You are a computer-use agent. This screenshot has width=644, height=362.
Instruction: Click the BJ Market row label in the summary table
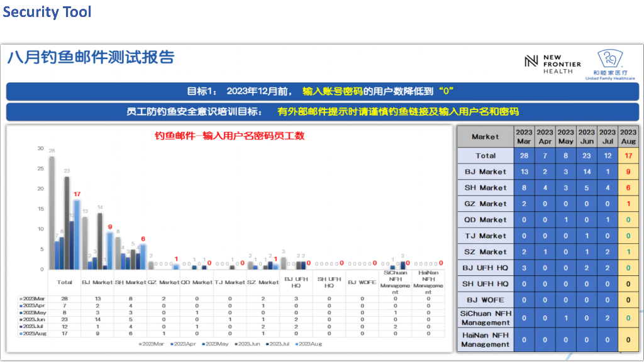point(486,172)
